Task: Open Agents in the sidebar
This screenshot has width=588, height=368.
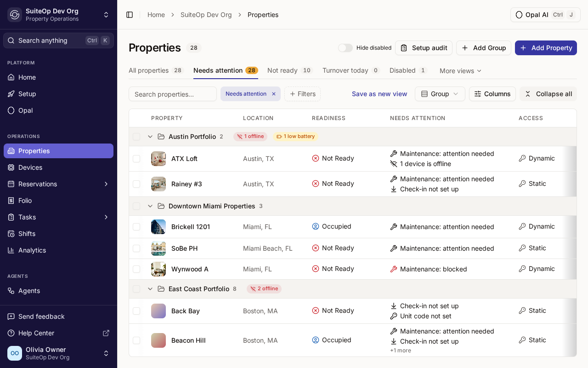Action: tap(58, 291)
